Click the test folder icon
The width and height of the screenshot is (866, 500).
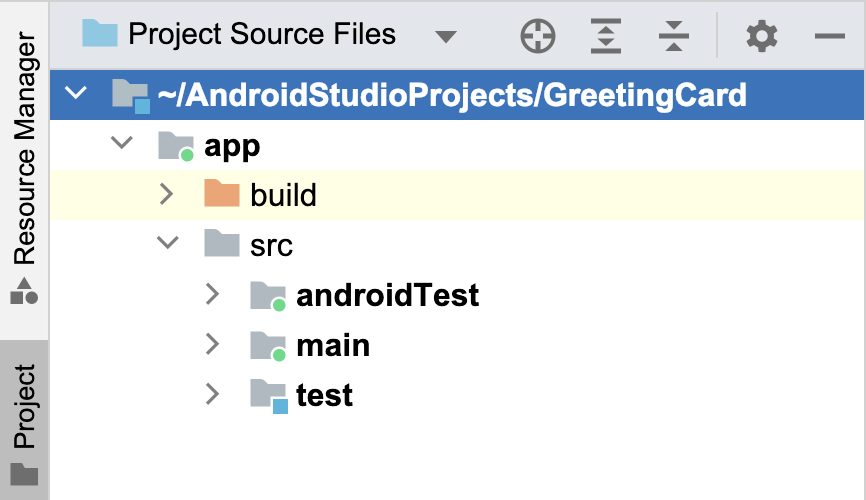click(268, 395)
